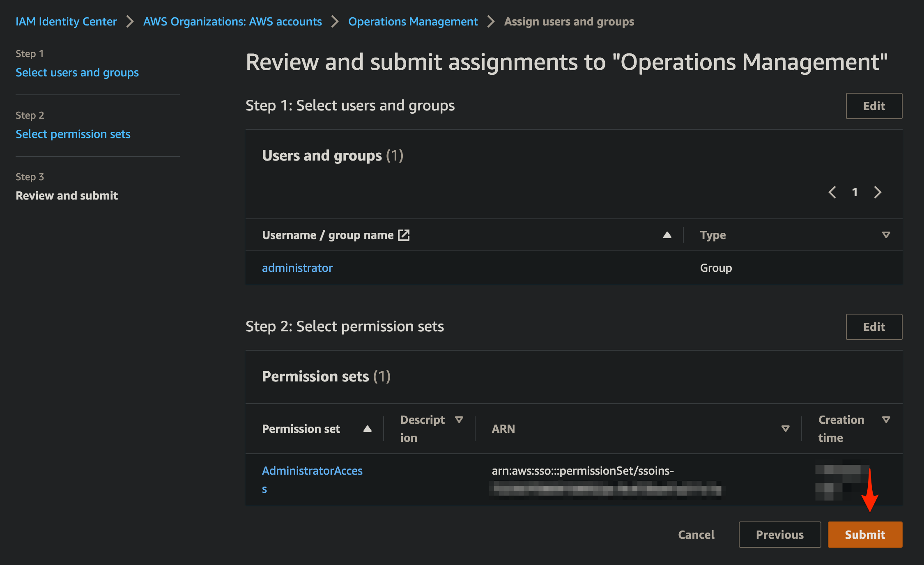
Task: Select page 1 in users pagination
Action: (x=855, y=192)
